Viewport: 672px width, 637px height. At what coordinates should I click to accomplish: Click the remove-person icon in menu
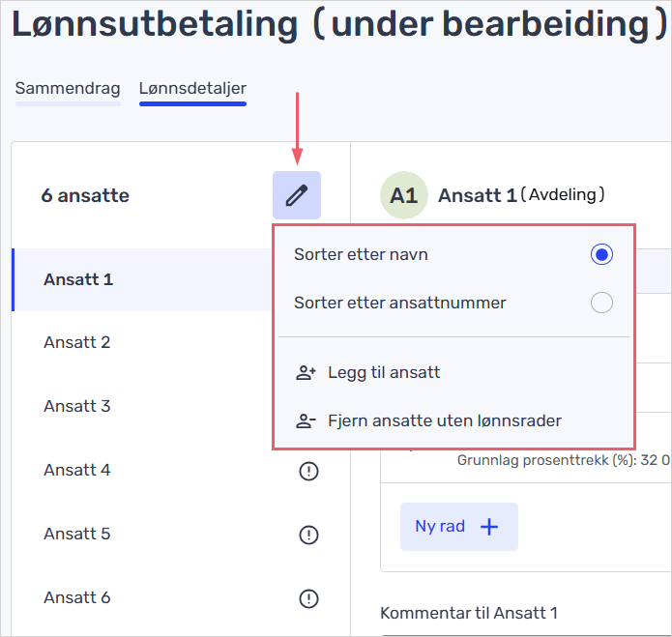pyautogui.click(x=307, y=420)
